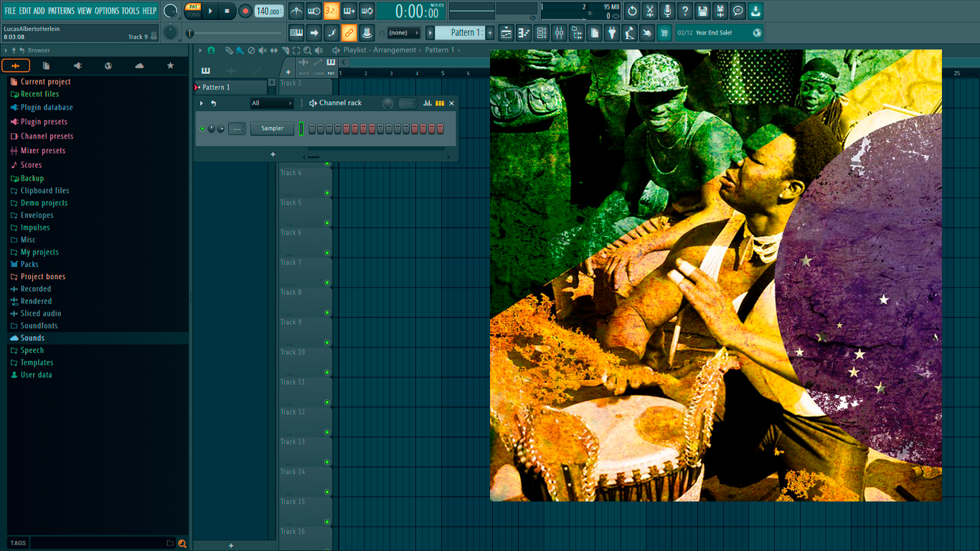This screenshot has height=551, width=980.
Task: Click the one-click audio recording microphone icon
Action: tap(667, 11)
